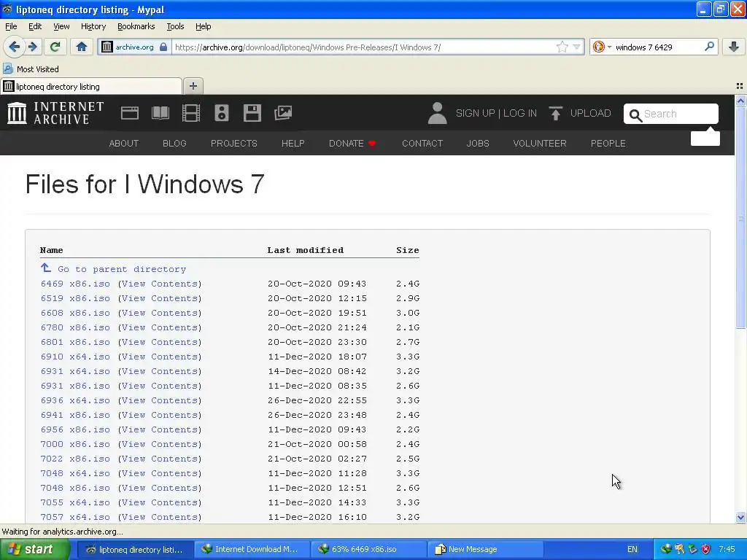Click the scrollbar down arrow
This screenshot has width=747, height=560.
[740, 517]
